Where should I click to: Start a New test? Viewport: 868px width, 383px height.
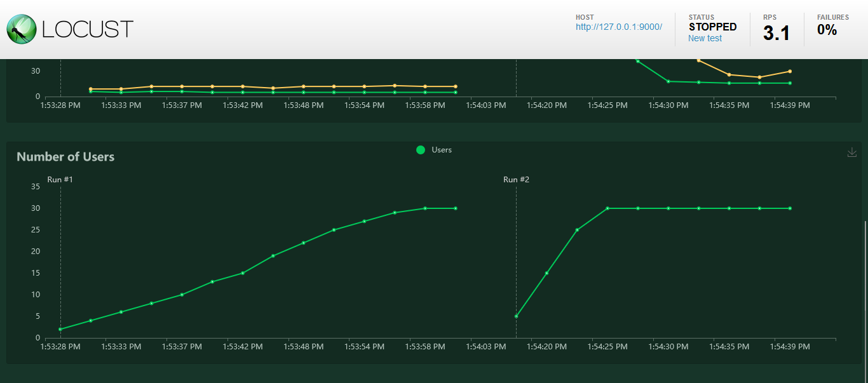[705, 38]
